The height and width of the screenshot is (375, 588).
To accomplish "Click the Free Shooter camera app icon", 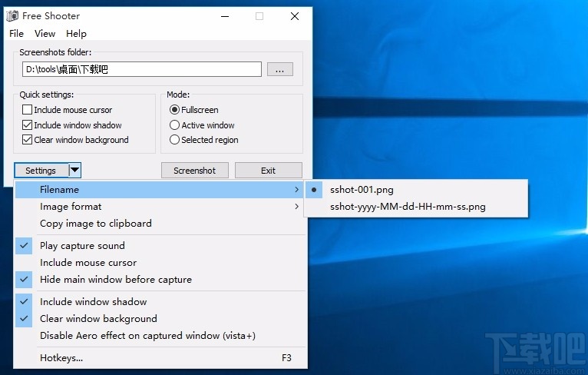I will 12,16.
